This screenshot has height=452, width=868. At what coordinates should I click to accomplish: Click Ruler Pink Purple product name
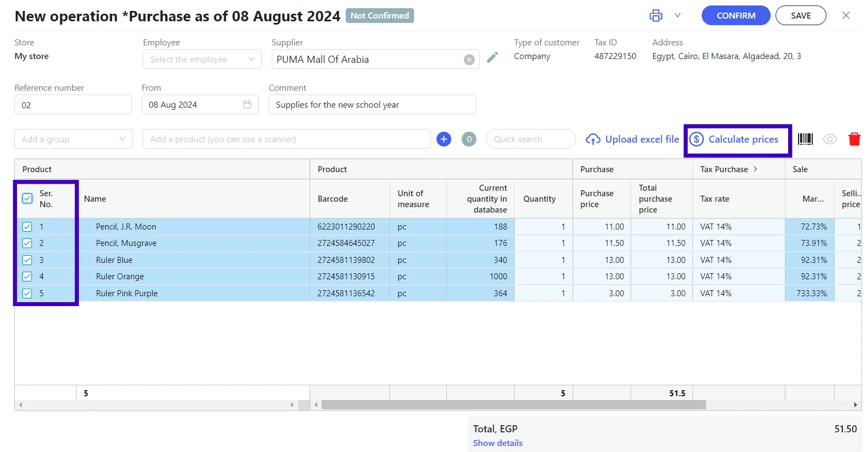tap(127, 293)
